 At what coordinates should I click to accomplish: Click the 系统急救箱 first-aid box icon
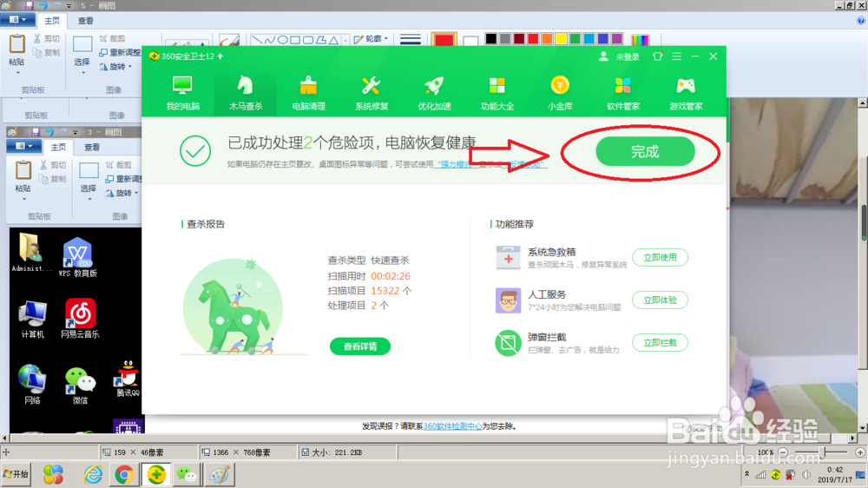(508, 258)
